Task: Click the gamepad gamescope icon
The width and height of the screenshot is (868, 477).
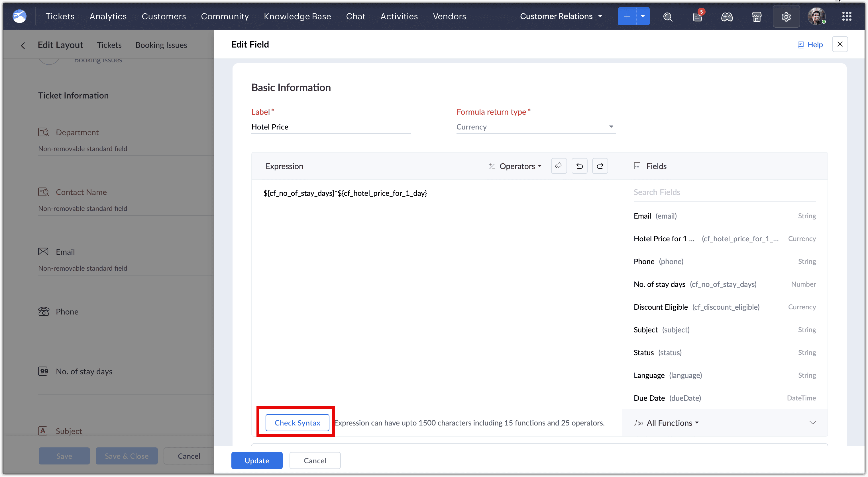Action: coord(726,17)
